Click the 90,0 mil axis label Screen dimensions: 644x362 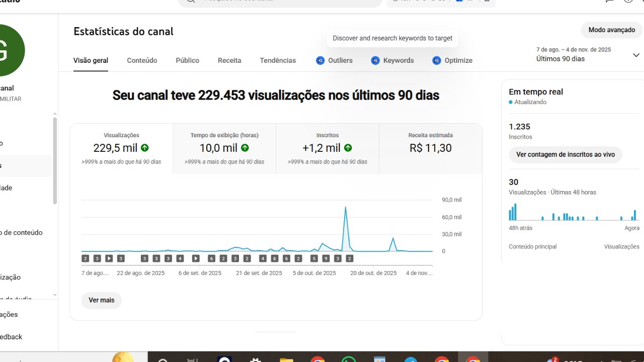coord(452,200)
